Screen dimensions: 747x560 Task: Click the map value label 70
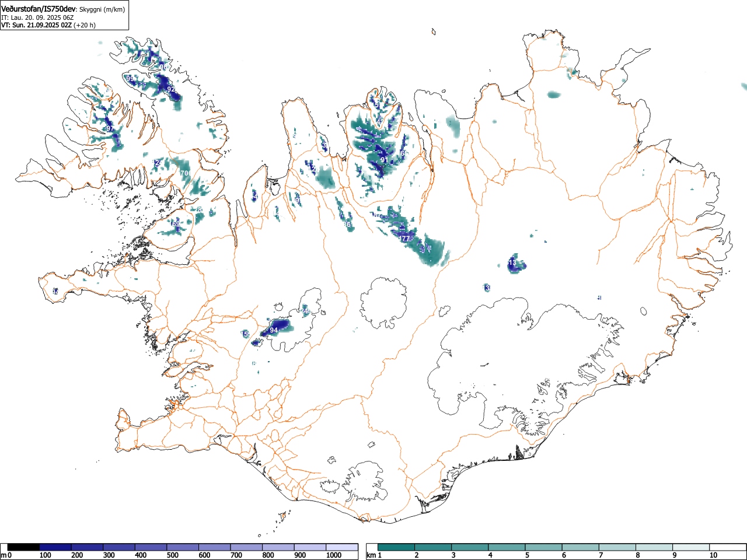[x=184, y=173]
